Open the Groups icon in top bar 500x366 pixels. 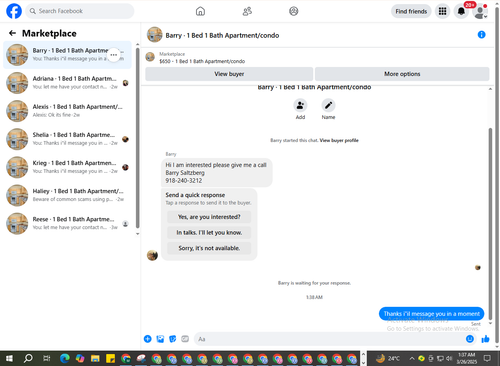click(x=294, y=11)
